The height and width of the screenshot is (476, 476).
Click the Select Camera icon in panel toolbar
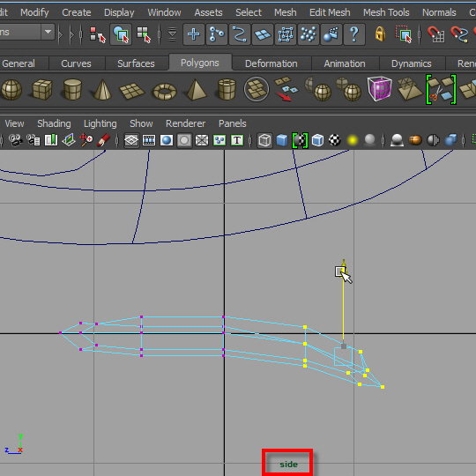point(15,140)
